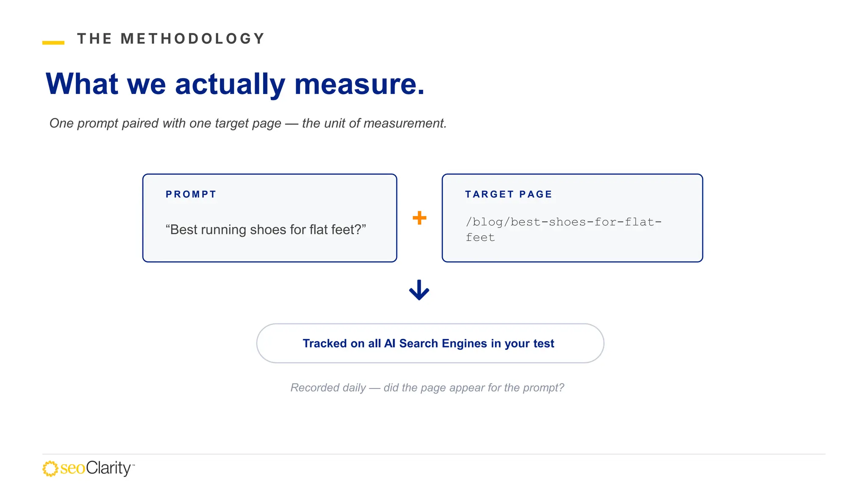Click the blue downward arrow icon
This screenshot has height=488, width=868.
click(x=419, y=290)
